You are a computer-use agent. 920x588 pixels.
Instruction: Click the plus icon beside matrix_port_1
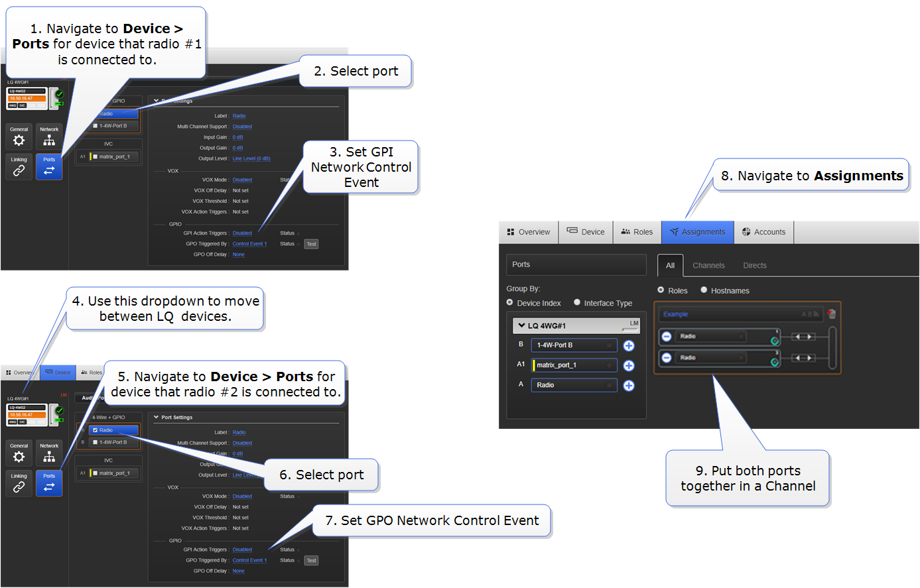(629, 366)
